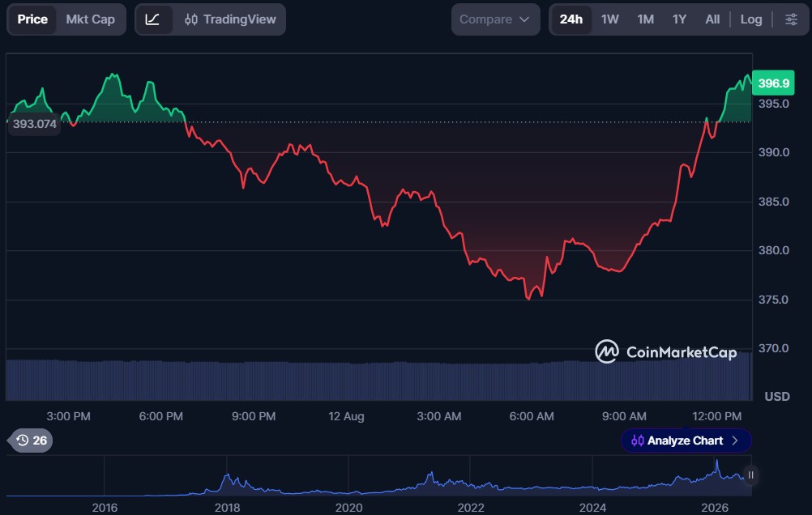Open the Analyze Chart button

click(685, 441)
